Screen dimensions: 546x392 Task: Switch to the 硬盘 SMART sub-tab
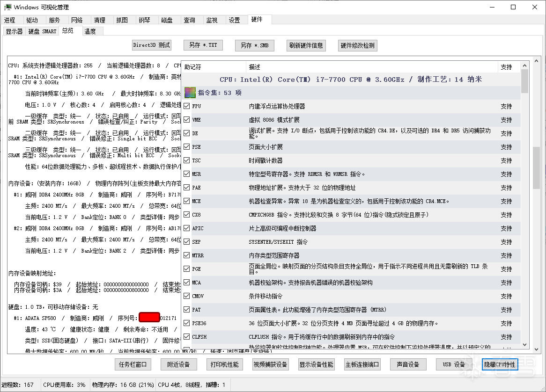click(x=42, y=31)
